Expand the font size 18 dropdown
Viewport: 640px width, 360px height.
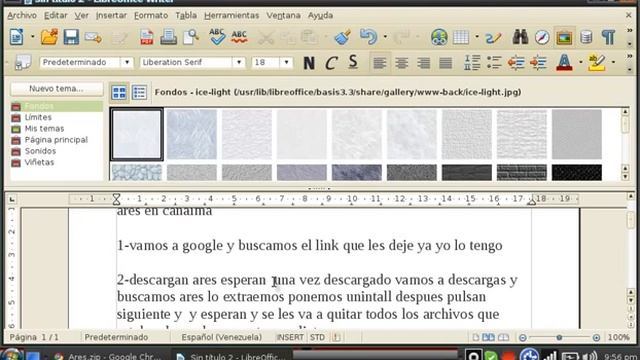[286, 62]
